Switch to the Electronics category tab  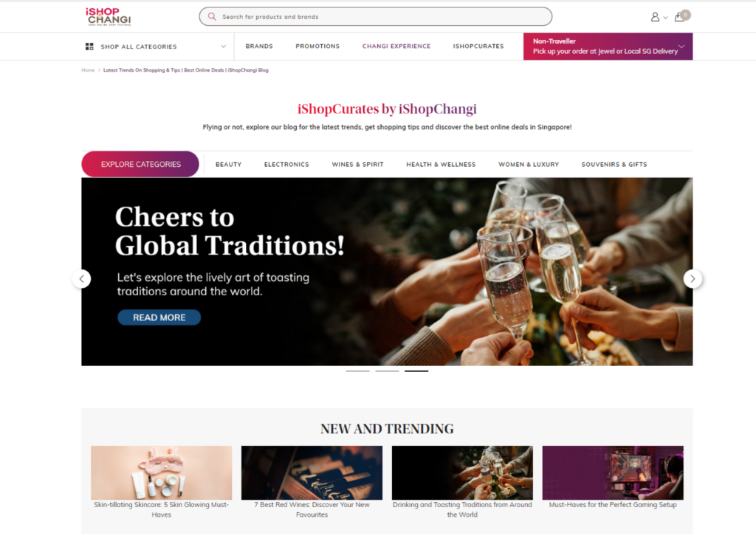(286, 165)
